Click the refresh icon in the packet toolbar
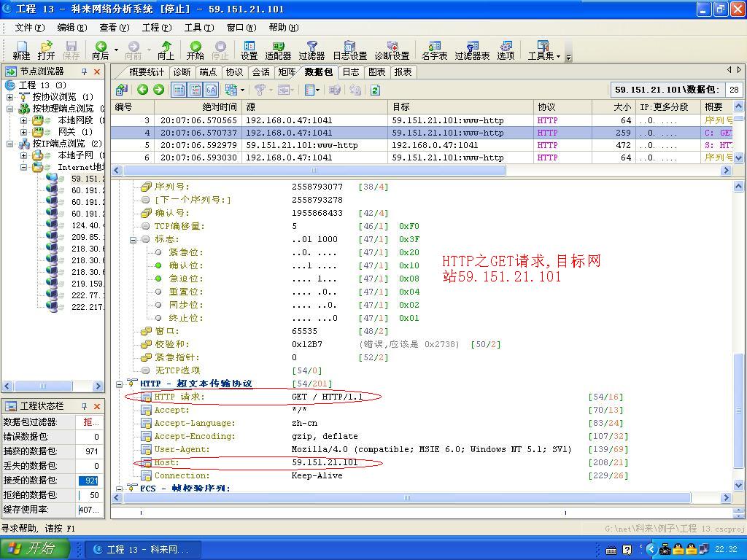The image size is (747, 560). pos(376,88)
